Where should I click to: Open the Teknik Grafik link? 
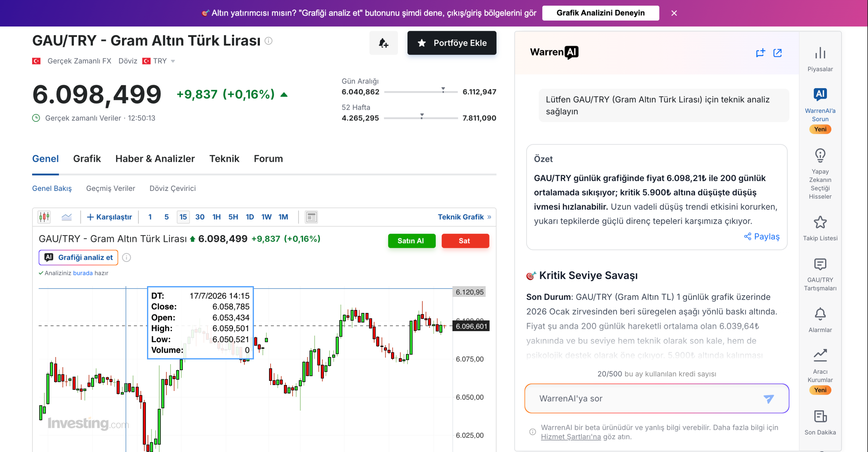coord(464,217)
